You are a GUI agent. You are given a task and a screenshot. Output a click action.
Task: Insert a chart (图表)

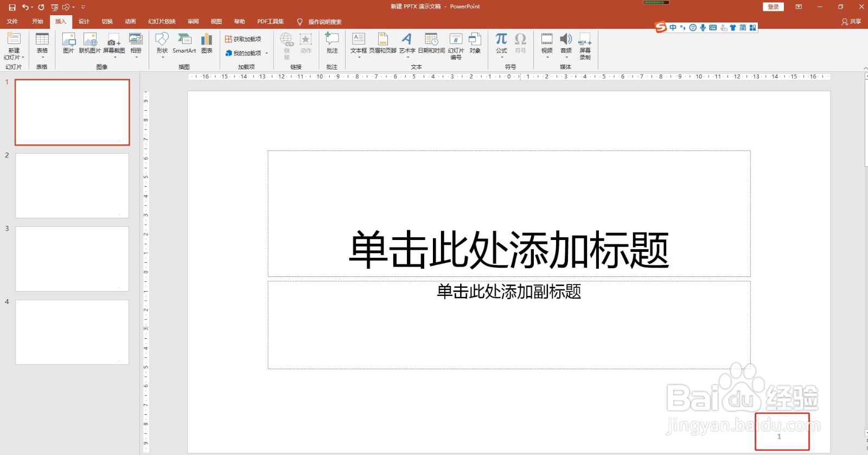point(207,43)
